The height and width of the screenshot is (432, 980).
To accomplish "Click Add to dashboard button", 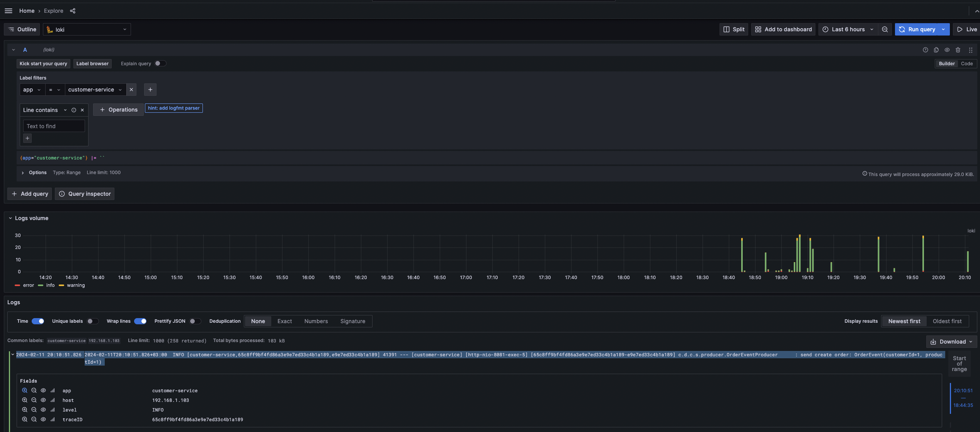I will click(783, 29).
